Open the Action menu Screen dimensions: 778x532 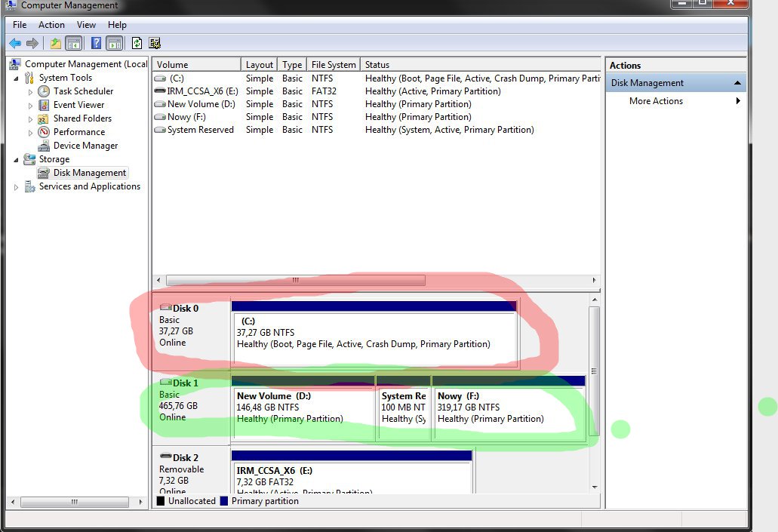coord(51,25)
